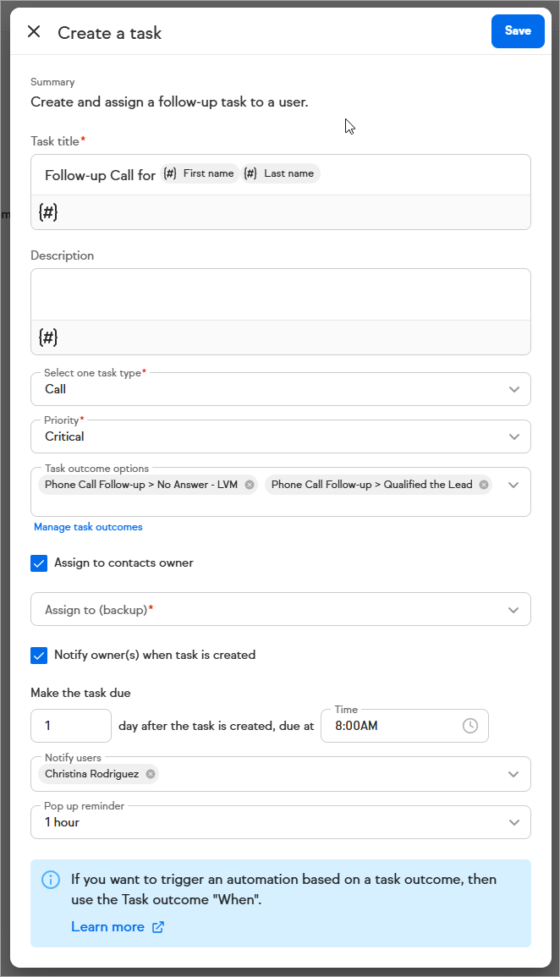The height and width of the screenshot is (977, 560).
Task: Remove the Qualified the Lead outcome chip
Action: (x=484, y=485)
